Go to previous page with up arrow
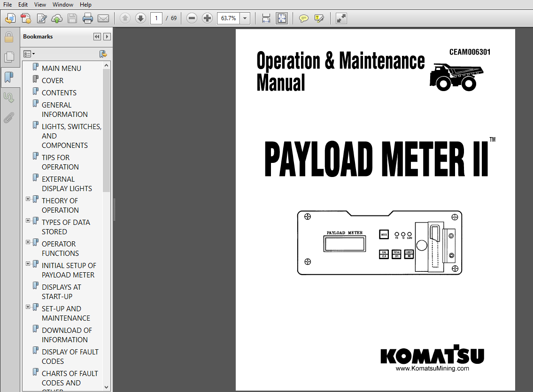The height and width of the screenshot is (392, 533). pyautogui.click(x=125, y=18)
